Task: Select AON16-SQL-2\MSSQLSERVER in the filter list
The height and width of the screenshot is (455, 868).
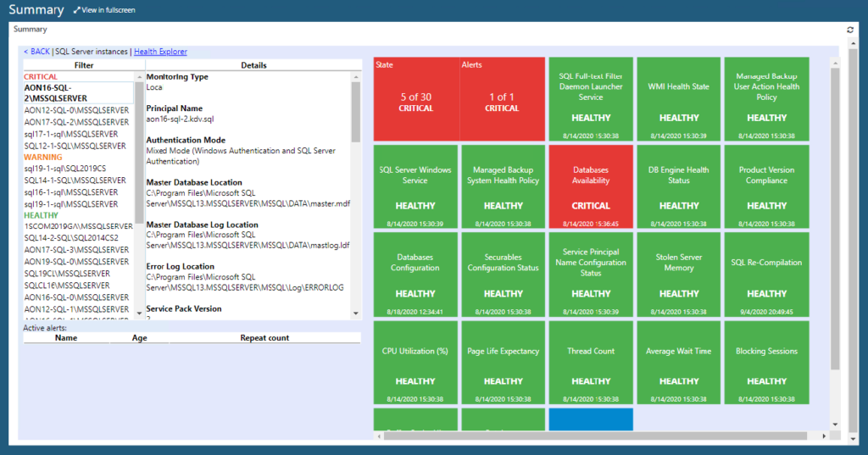Action: (78, 93)
